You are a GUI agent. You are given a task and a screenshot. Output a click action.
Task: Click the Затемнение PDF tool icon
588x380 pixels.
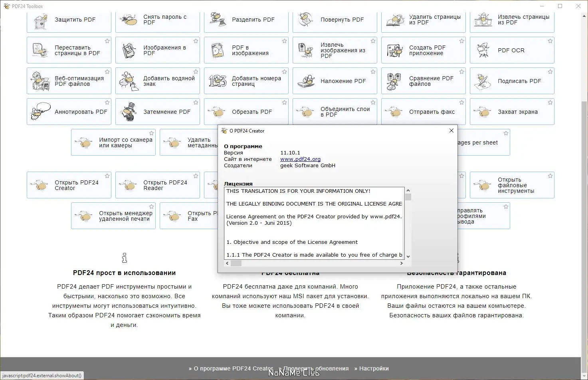click(129, 112)
